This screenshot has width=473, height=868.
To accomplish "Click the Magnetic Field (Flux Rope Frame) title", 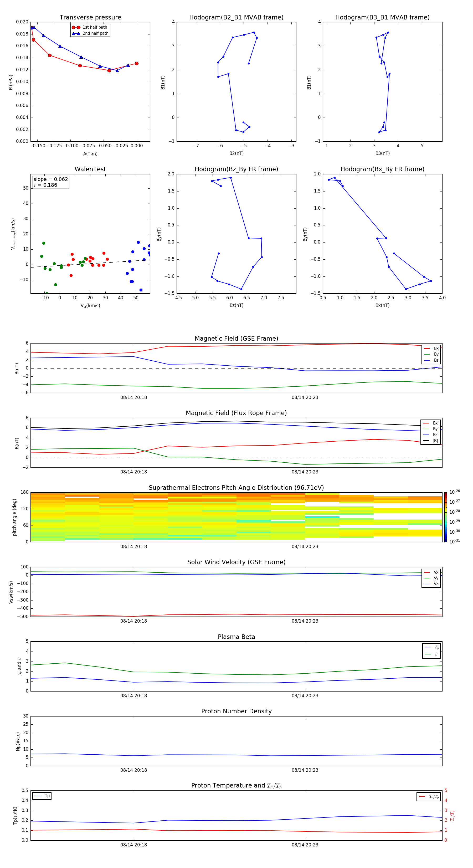I will point(236,413).
